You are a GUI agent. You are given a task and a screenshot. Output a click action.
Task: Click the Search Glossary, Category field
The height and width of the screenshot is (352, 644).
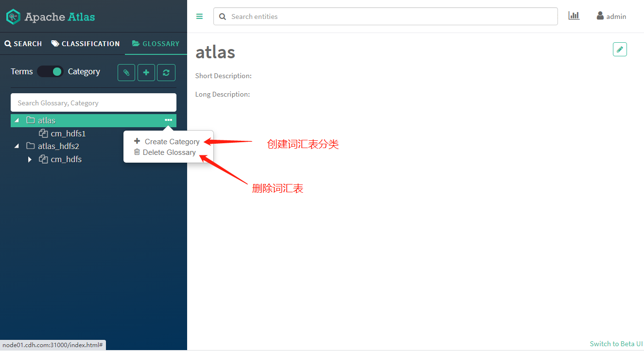(93, 102)
